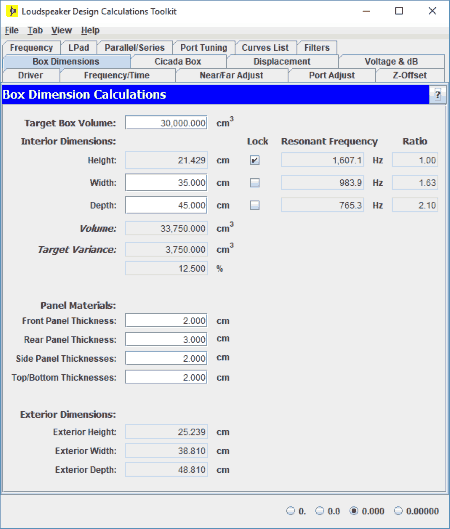Enable the Depth lock checkbox
The width and height of the screenshot is (450, 529).
[255, 205]
